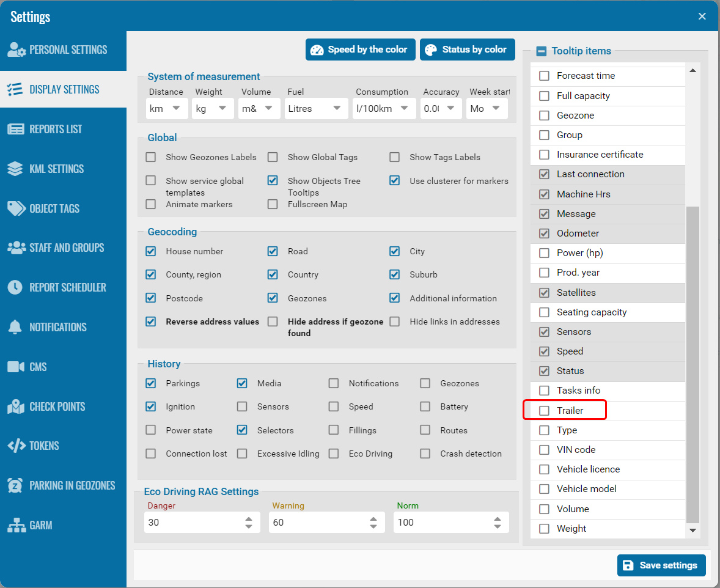Enable the Trailer tooltip checkbox
Viewport: 720px width, 588px height.
544,411
